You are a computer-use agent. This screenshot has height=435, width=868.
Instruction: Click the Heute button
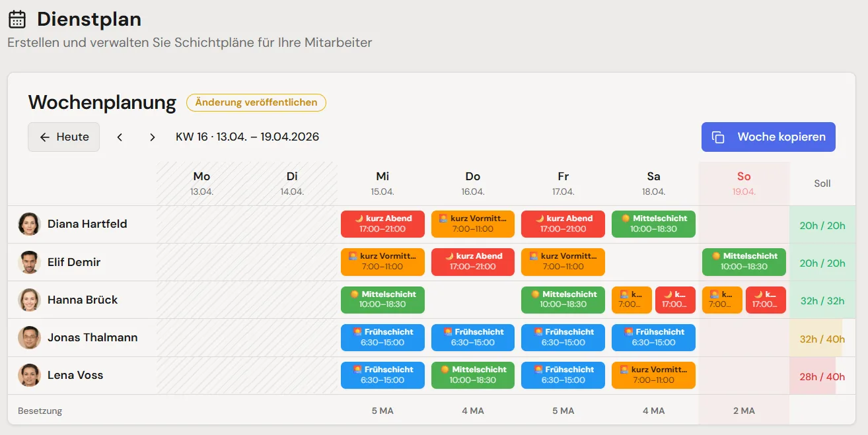click(63, 137)
